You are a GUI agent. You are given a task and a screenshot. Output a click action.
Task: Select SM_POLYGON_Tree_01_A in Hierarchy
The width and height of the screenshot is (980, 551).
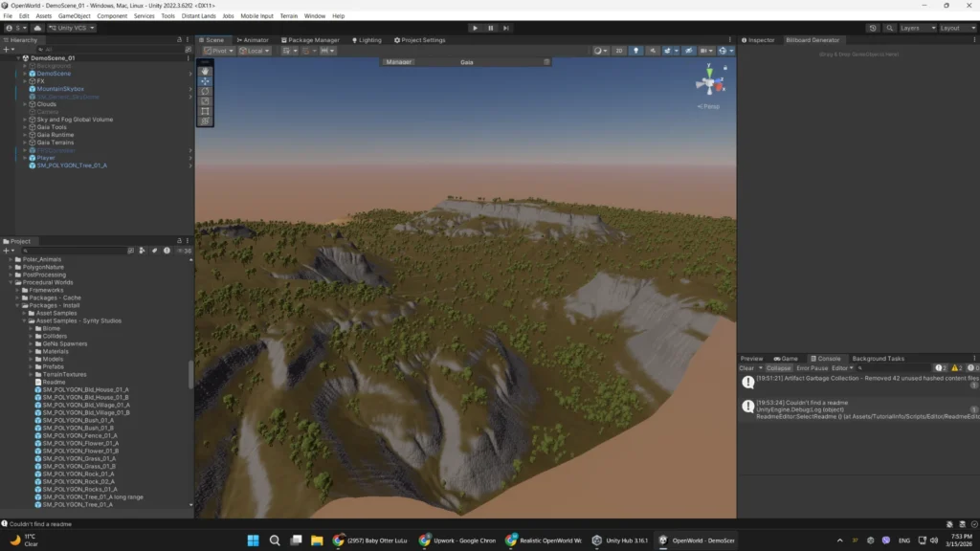tap(72, 165)
